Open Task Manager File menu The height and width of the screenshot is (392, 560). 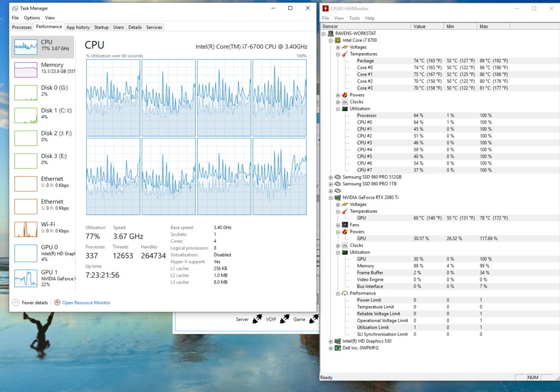15,18
